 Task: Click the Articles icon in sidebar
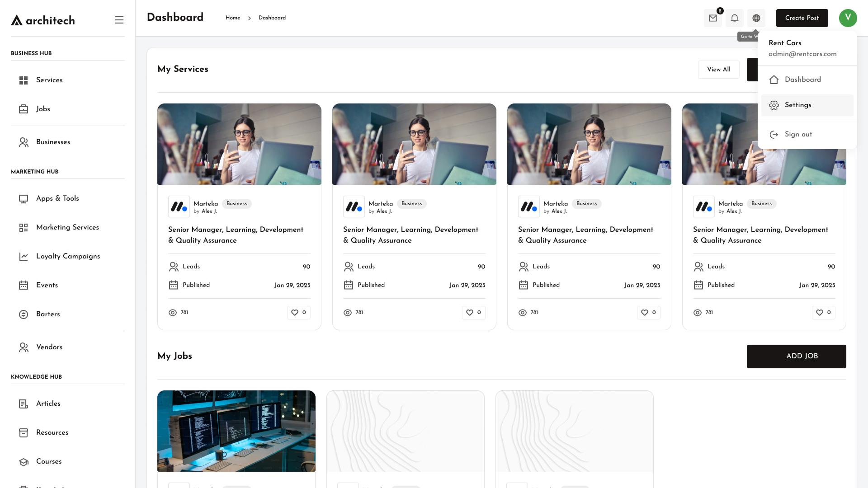[x=24, y=404]
